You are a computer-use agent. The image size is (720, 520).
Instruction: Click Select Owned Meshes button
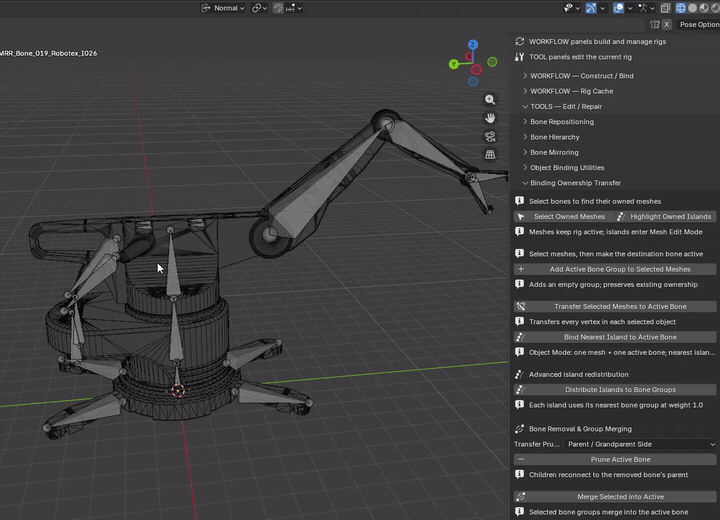coord(563,216)
